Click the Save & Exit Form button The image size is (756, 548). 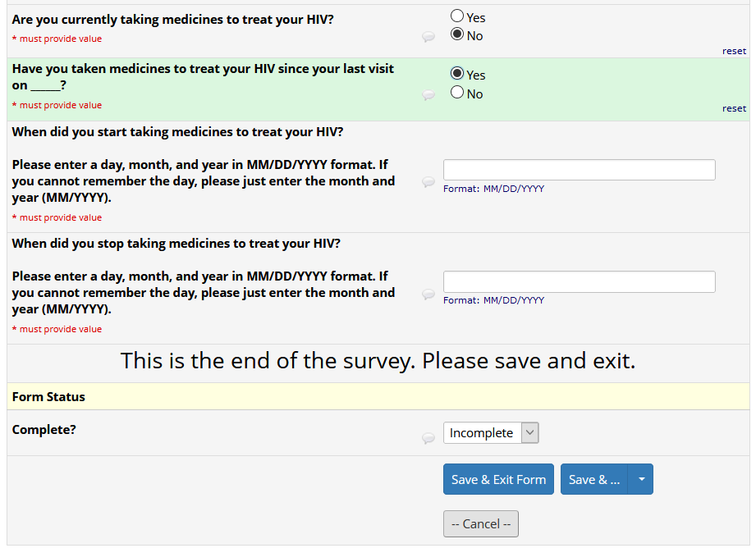point(498,480)
